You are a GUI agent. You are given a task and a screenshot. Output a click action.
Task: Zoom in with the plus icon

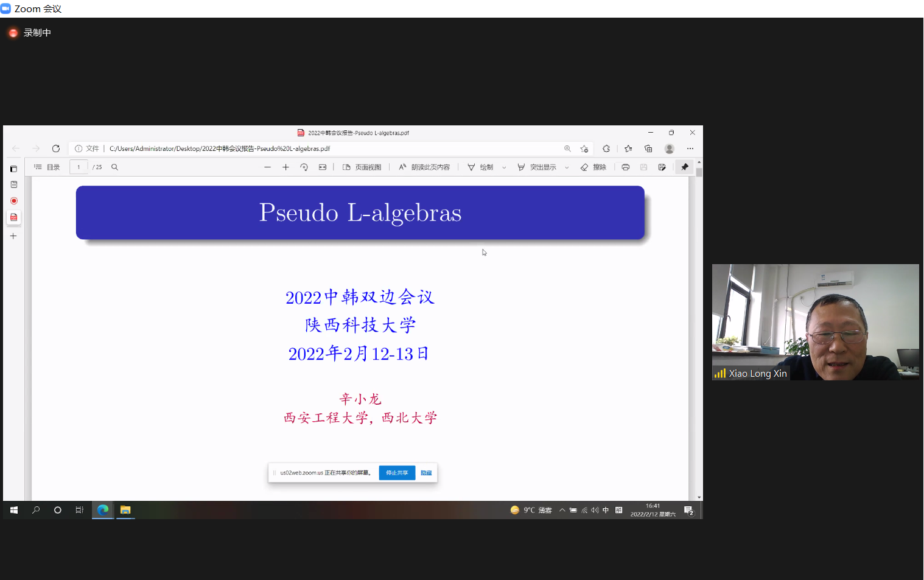pyautogui.click(x=285, y=167)
